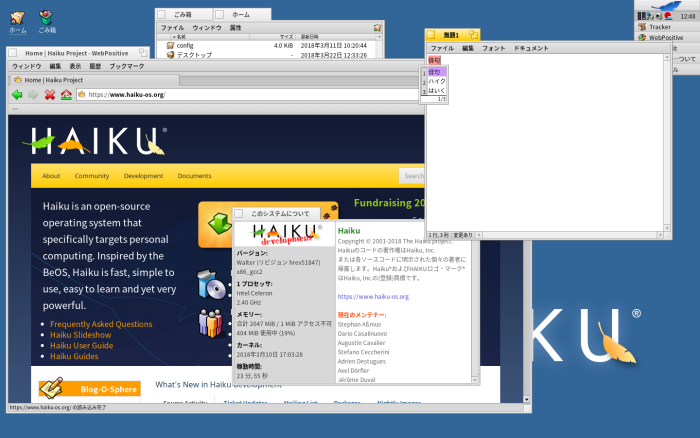Screen dimensions: 700x438
Task: Click the WebPositive URL address field
Action: (x=250, y=95)
